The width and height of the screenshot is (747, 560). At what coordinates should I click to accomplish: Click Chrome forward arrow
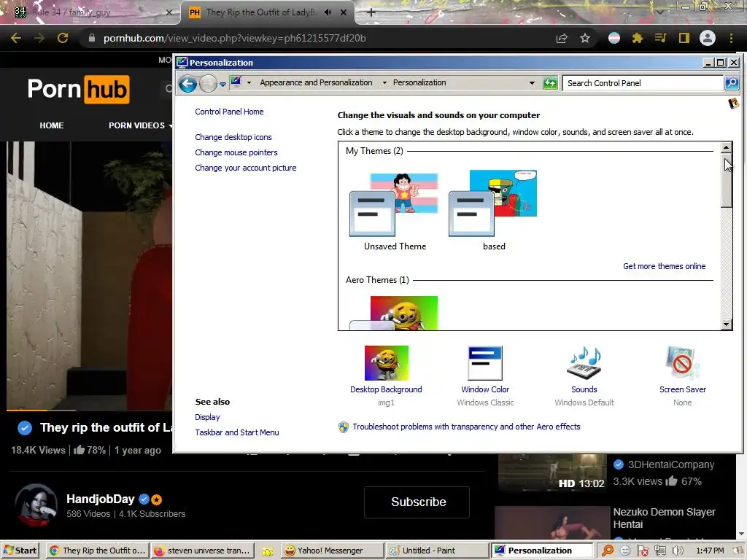(x=39, y=38)
